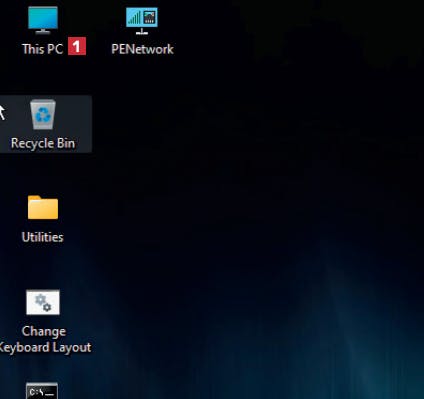Click the "Utilities" label text
The height and width of the screenshot is (399, 424).
[x=42, y=237]
